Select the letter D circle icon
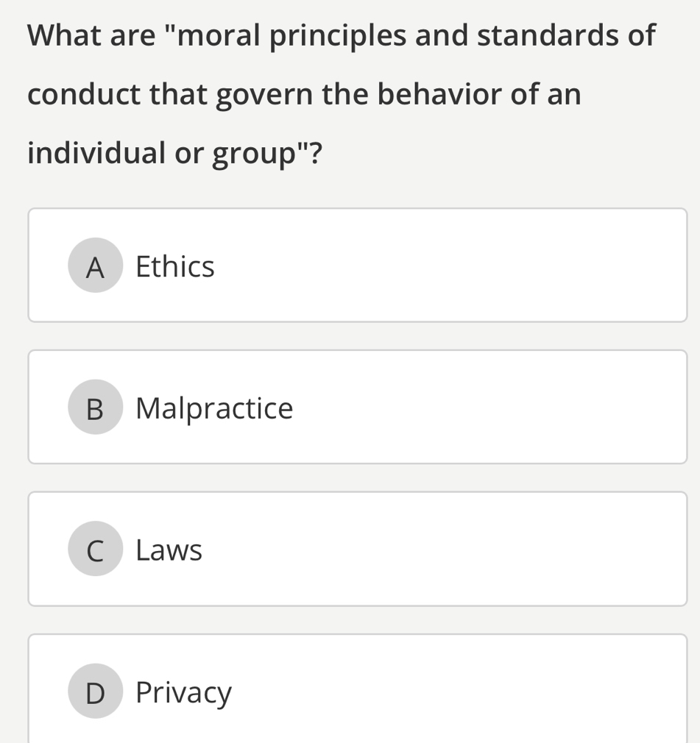700x743 pixels. click(x=96, y=691)
